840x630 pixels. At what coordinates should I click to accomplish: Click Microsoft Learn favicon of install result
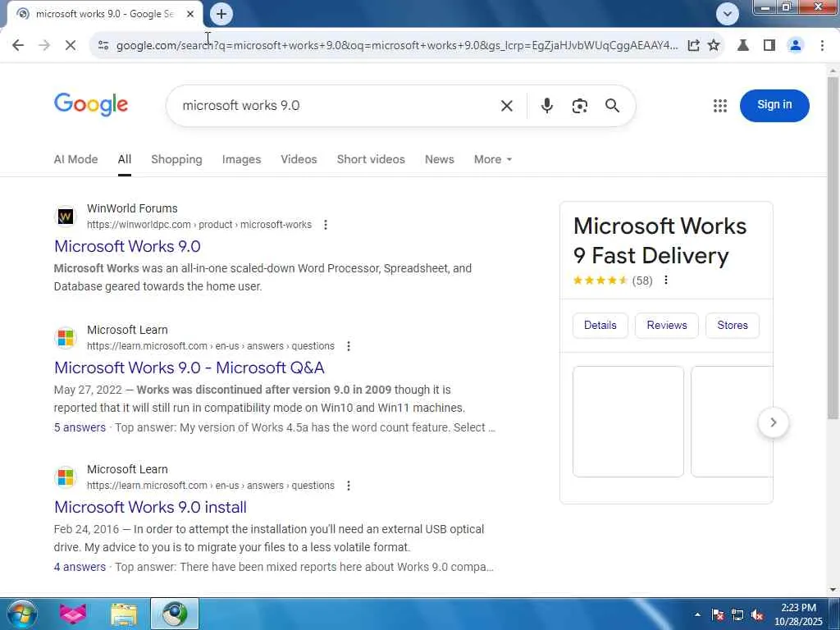tap(66, 477)
